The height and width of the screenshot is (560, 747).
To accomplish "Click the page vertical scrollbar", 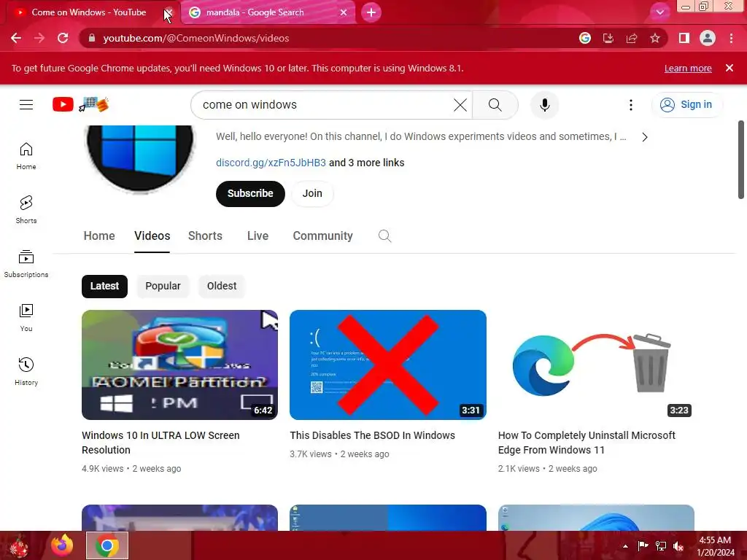I will pyautogui.click(x=741, y=160).
